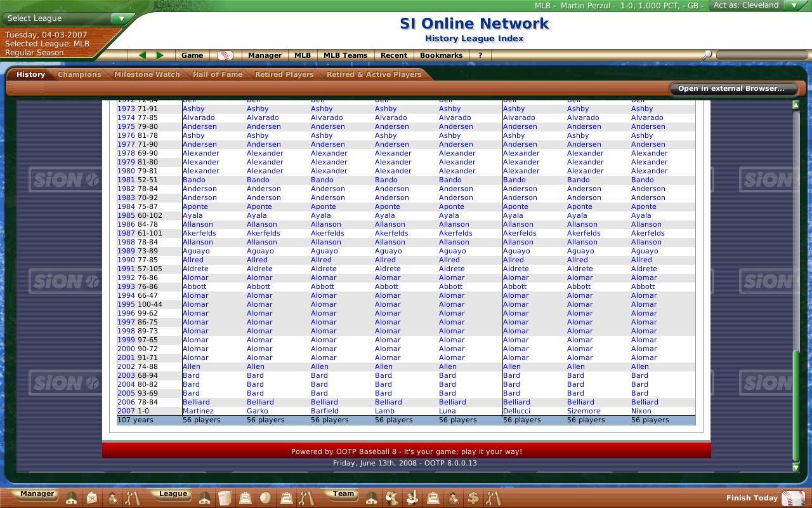This screenshot has height=508, width=812.
Task: Click the league newspaper icon
Action: tap(225, 498)
